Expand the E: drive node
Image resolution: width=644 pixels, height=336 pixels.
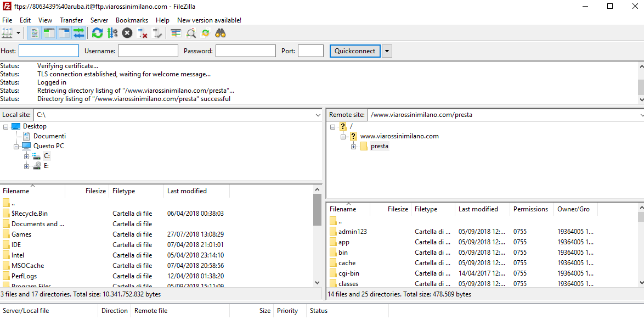click(x=26, y=166)
